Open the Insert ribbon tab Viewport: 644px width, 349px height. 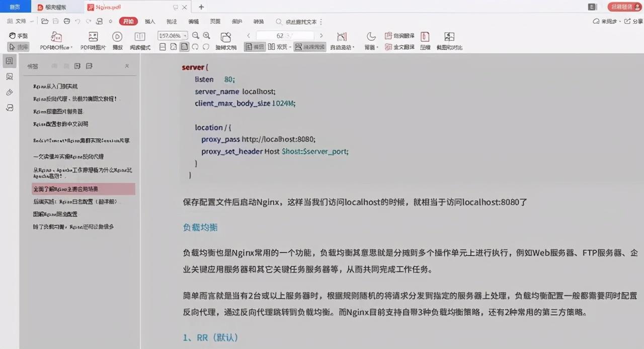[x=150, y=21]
